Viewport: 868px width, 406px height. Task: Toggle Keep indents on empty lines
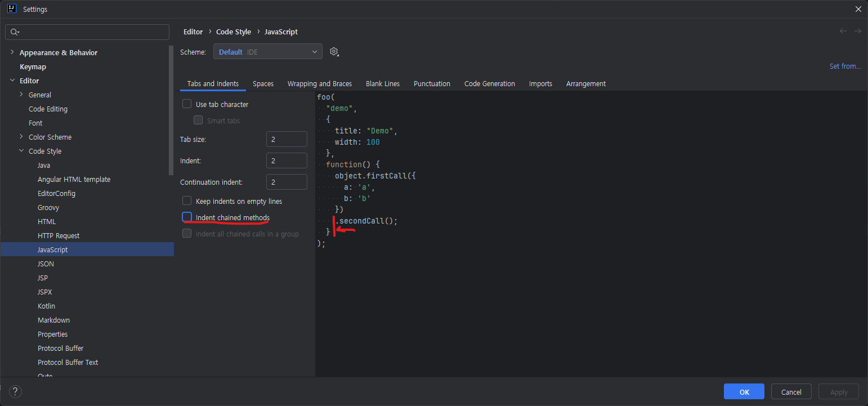[187, 201]
